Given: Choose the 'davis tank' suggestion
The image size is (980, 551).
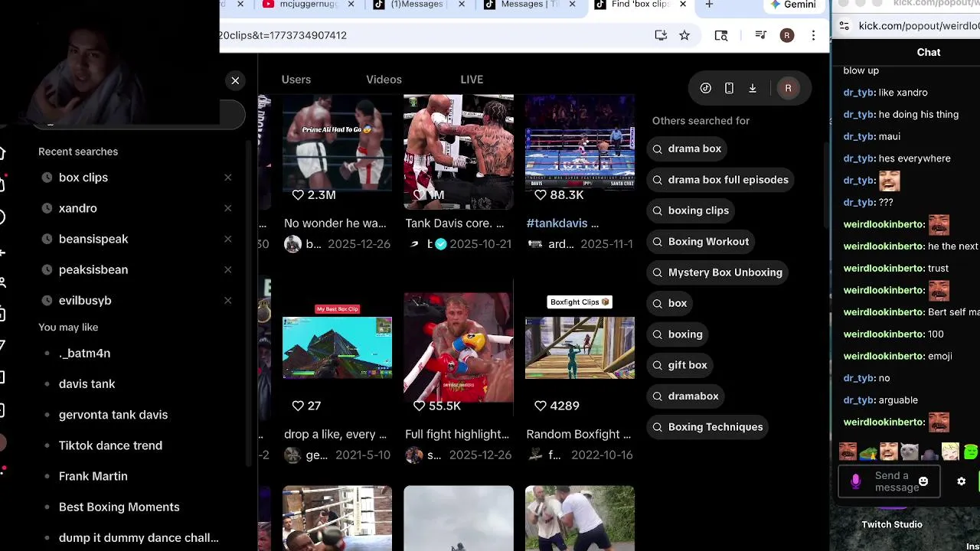Looking at the screenshot, I should [x=87, y=383].
